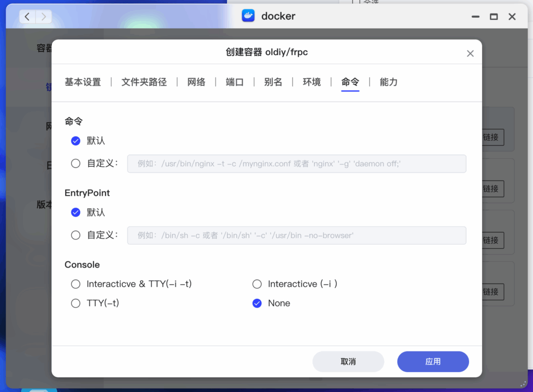Screen dimensions: 533x392
Task: Click the first 链接 action on the right
Action: pos(491,137)
